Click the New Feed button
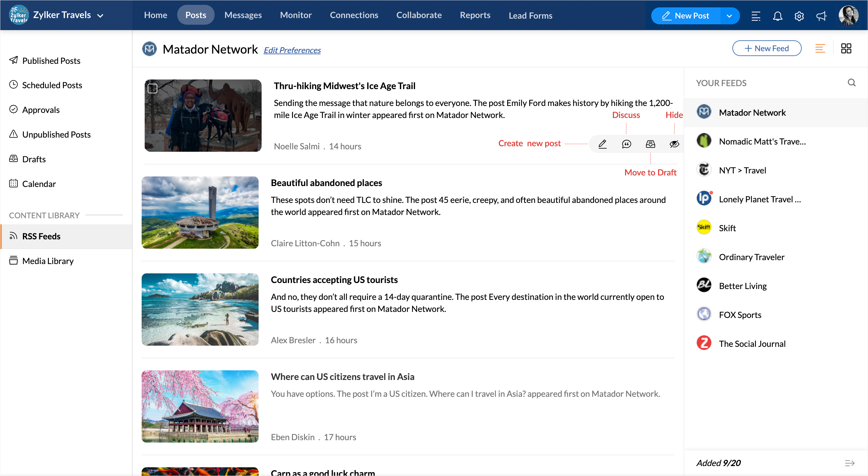This screenshot has height=476, width=868. pos(766,48)
